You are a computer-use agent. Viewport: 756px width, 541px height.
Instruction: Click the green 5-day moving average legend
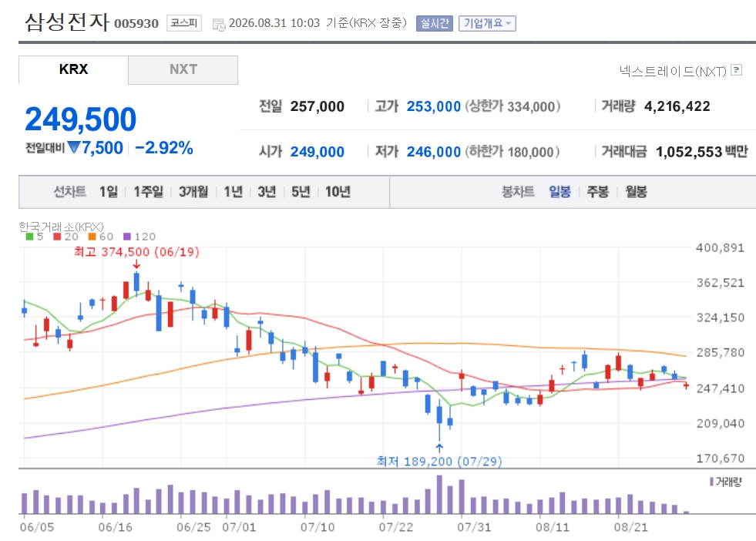coord(35,237)
